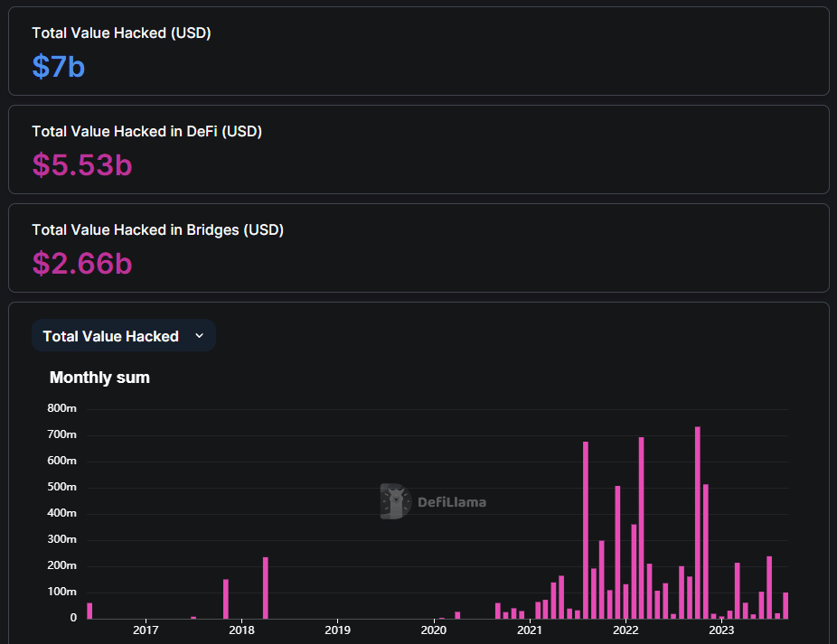The image size is (837, 644).
Task: Open the Total Value Hacked dropdown
Action: pos(124,336)
